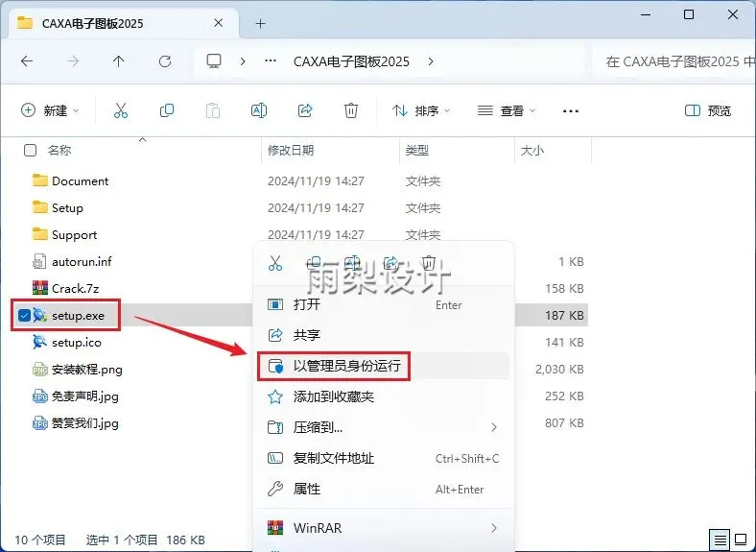This screenshot has height=552, width=756.
Task: Expand chevron after the monitor icon in address bar
Action: coord(243,61)
